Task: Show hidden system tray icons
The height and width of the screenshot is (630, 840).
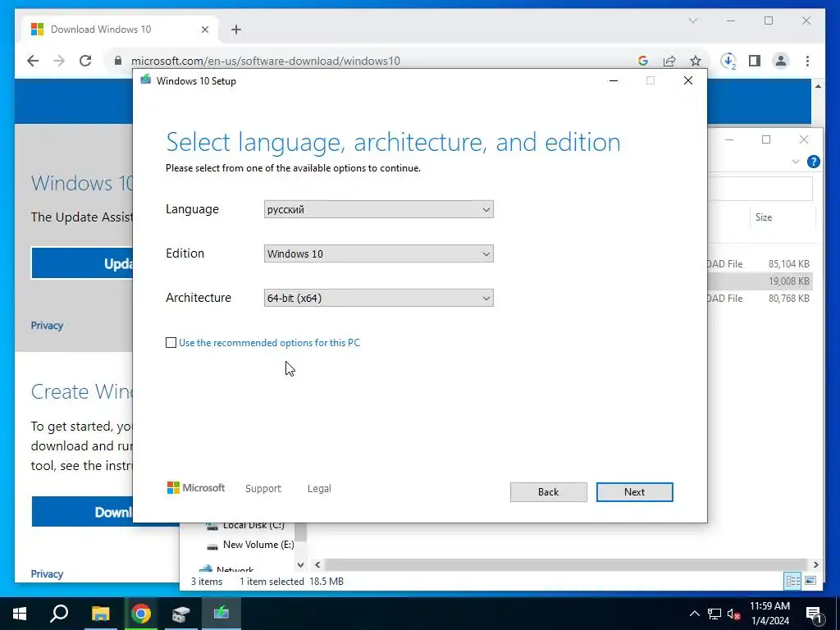Action: click(x=694, y=614)
